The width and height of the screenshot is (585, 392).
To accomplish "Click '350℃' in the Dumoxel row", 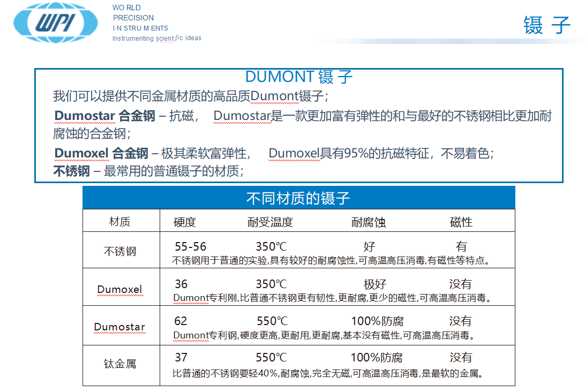I will (x=271, y=284).
